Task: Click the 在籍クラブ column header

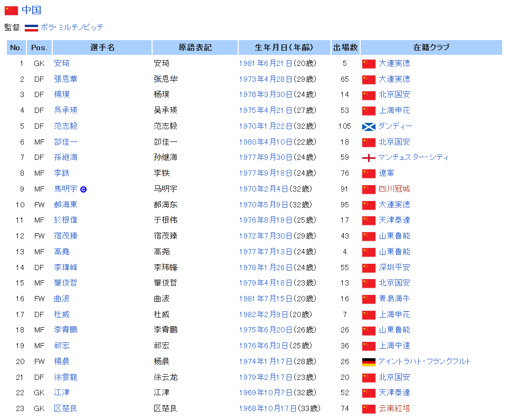Action: pyautogui.click(x=431, y=47)
